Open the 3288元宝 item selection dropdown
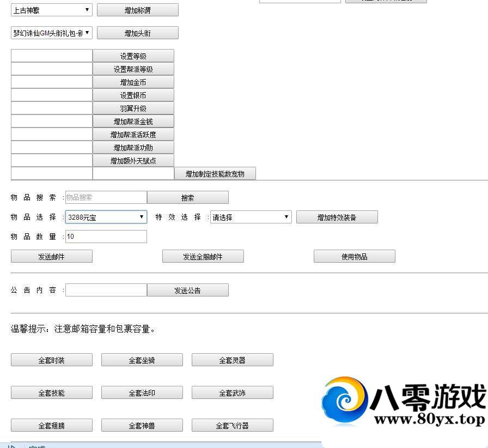The width and height of the screenshot is (488, 448). pyautogui.click(x=105, y=216)
